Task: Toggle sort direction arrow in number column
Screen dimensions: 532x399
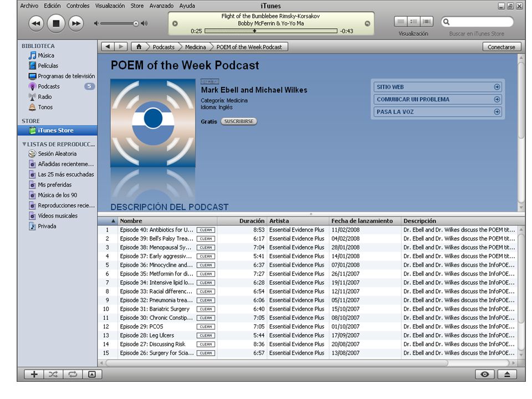Action: (113, 221)
